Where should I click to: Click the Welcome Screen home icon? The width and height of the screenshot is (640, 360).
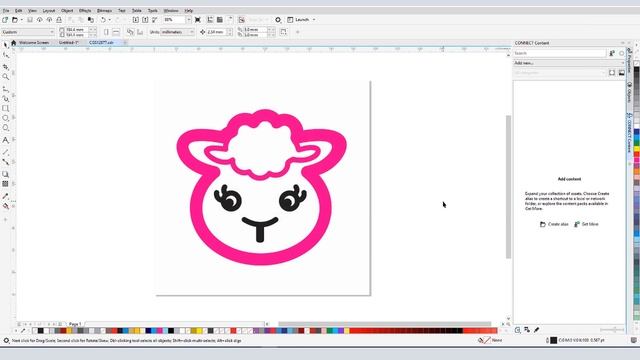point(13,42)
